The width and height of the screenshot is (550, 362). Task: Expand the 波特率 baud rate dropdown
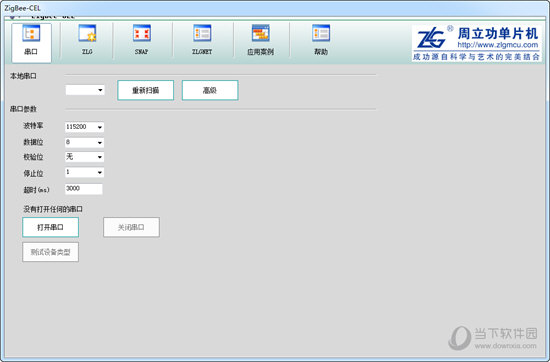tap(84, 127)
